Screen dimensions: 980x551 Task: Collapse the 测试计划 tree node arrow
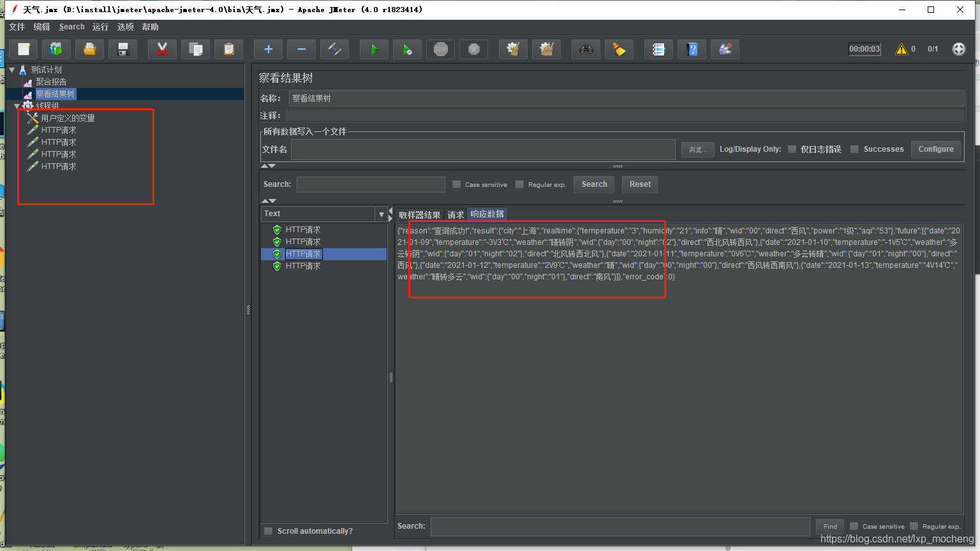12,70
